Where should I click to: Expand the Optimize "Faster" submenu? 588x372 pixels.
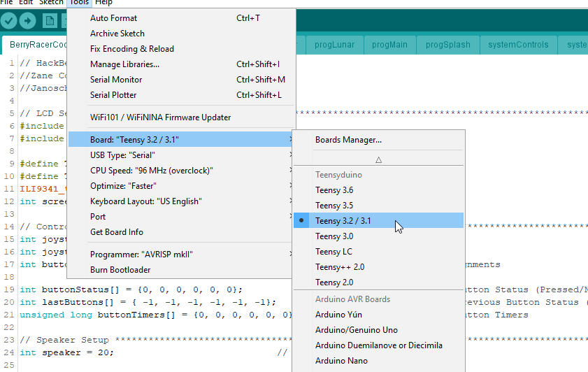pos(180,185)
